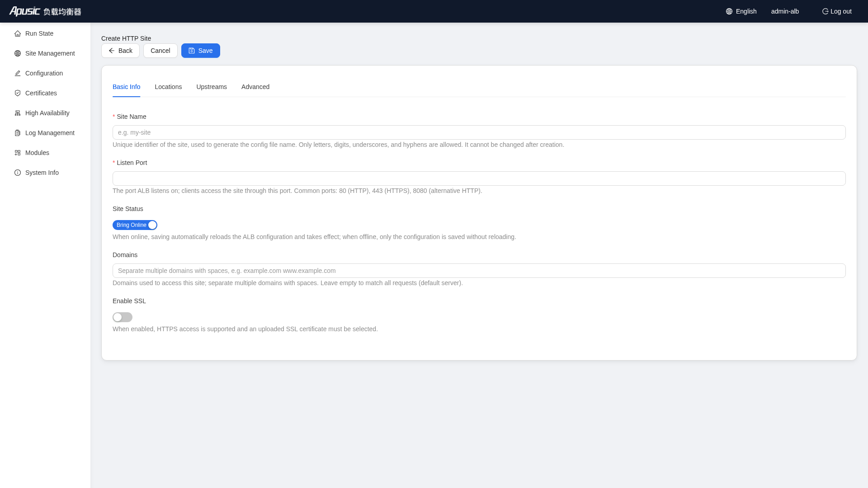Click the Cancel button
Viewport: 868px width, 488px height.
(160, 51)
